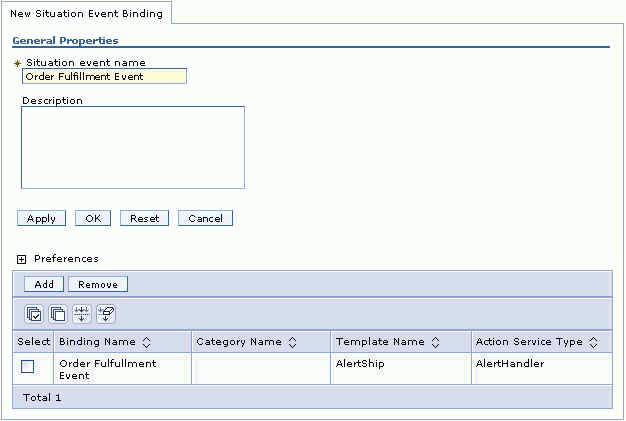Click the Show Filter Row icon
626x421 pixels.
tap(83, 314)
